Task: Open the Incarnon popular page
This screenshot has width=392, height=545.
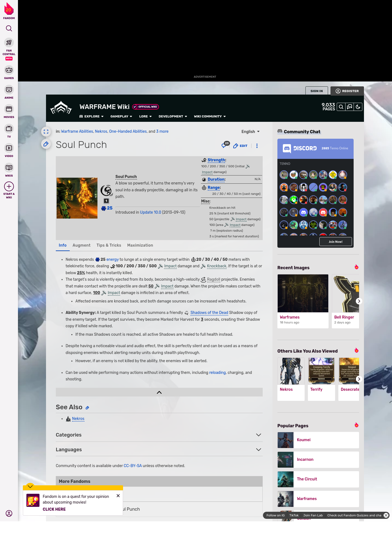Action: 318,459
